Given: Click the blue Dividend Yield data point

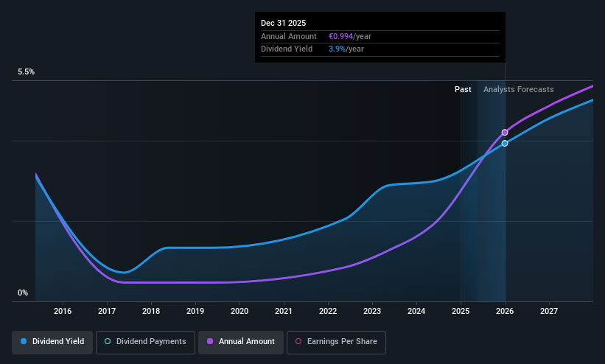Looking at the screenshot, I should coord(505,143).
